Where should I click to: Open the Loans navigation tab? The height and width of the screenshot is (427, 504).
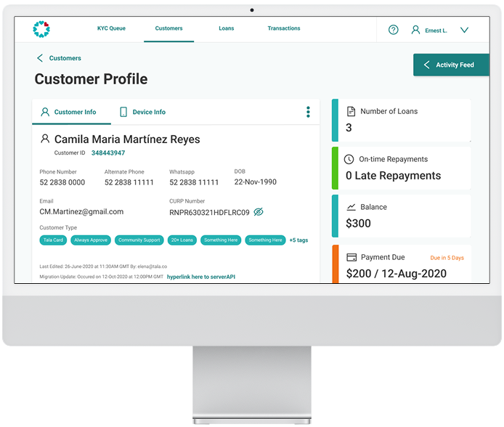point(226,28)
